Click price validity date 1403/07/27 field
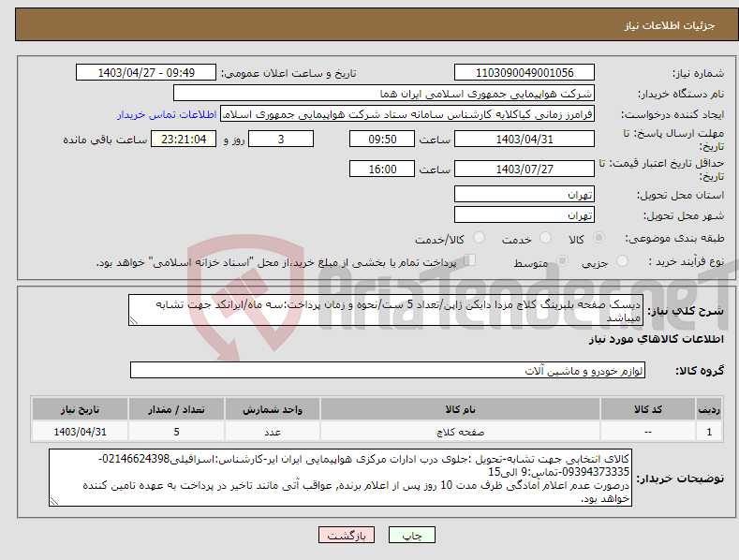Image resolution: width=739 pixels, height=560 pixels. [x=525, y=169]
